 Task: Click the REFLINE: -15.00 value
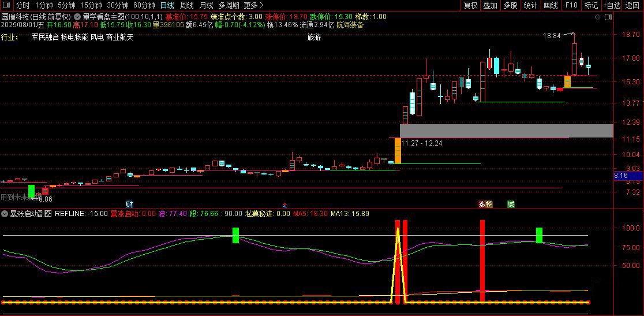[x=81, y=214]
